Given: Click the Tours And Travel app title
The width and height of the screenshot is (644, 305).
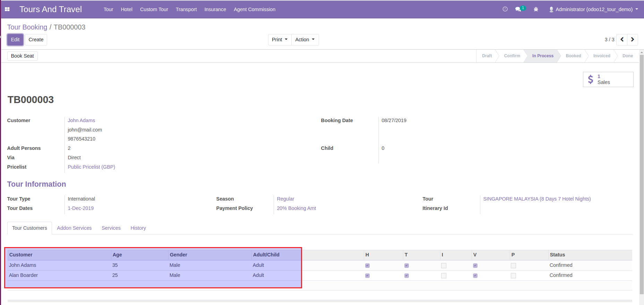Looking at the screenshot, I should [51, 9].
